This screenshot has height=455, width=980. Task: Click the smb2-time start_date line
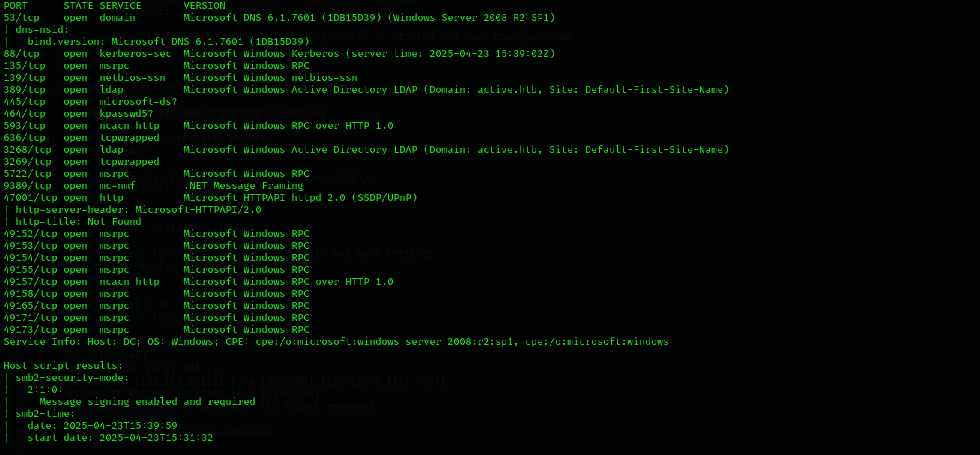tap(109, 438)
